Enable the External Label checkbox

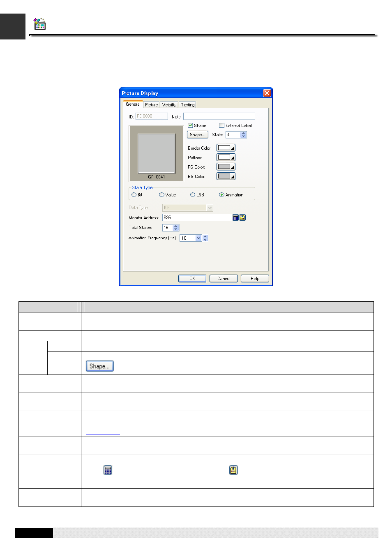coord(222,125)
